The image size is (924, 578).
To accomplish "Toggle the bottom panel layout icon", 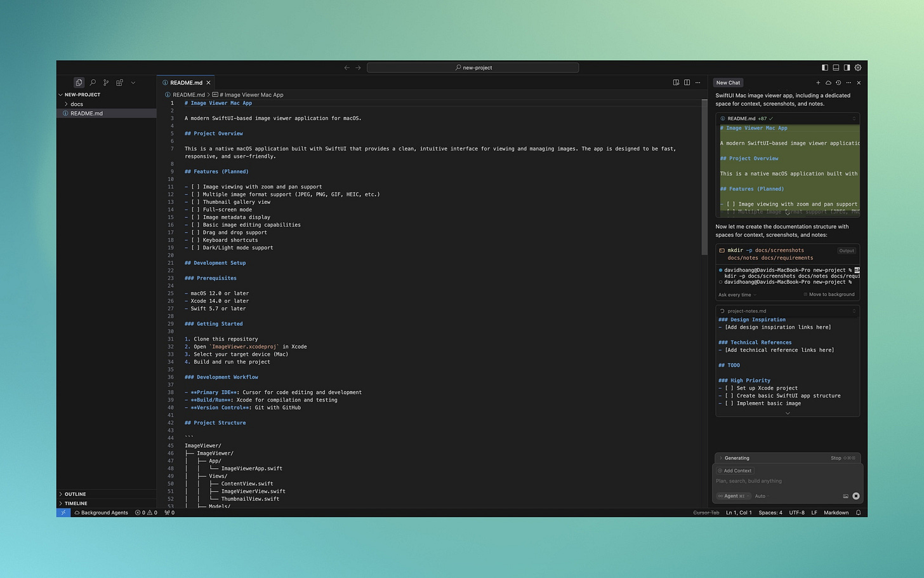I will pyautogui.click(x=836, y=67).
